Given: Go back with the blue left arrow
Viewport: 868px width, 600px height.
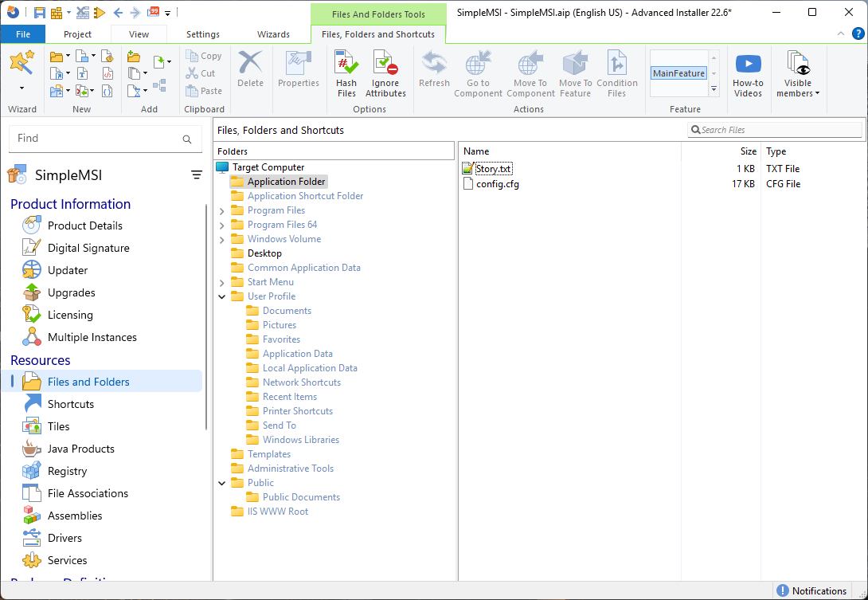Looking at the screenshot, I should pos(117,12).
